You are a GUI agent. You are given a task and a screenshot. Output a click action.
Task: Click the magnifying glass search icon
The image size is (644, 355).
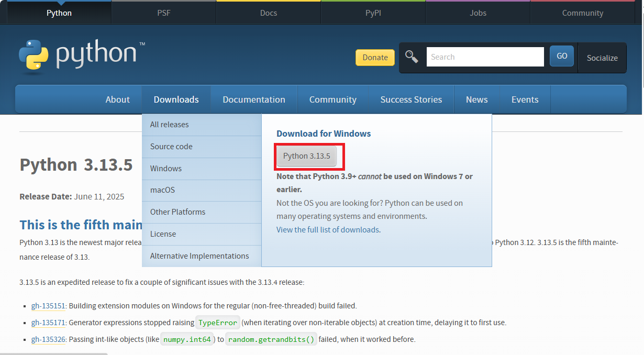(412, 57)
